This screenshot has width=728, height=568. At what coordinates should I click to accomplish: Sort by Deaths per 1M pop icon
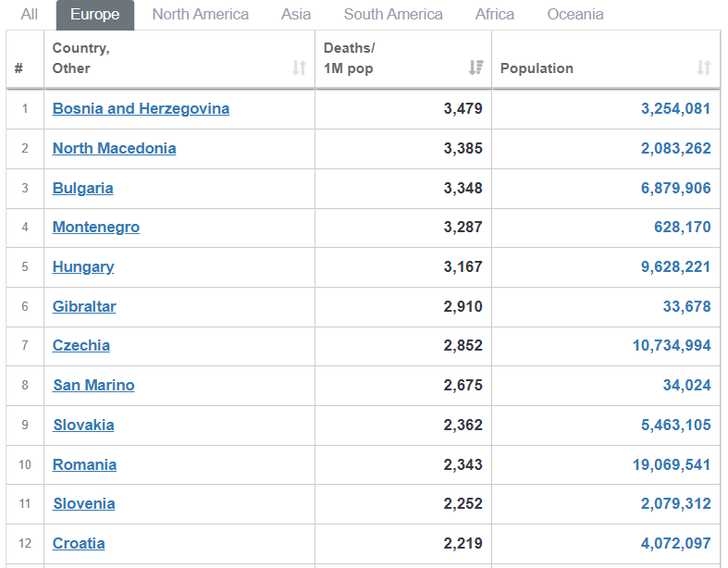click(x=475, y=68)
